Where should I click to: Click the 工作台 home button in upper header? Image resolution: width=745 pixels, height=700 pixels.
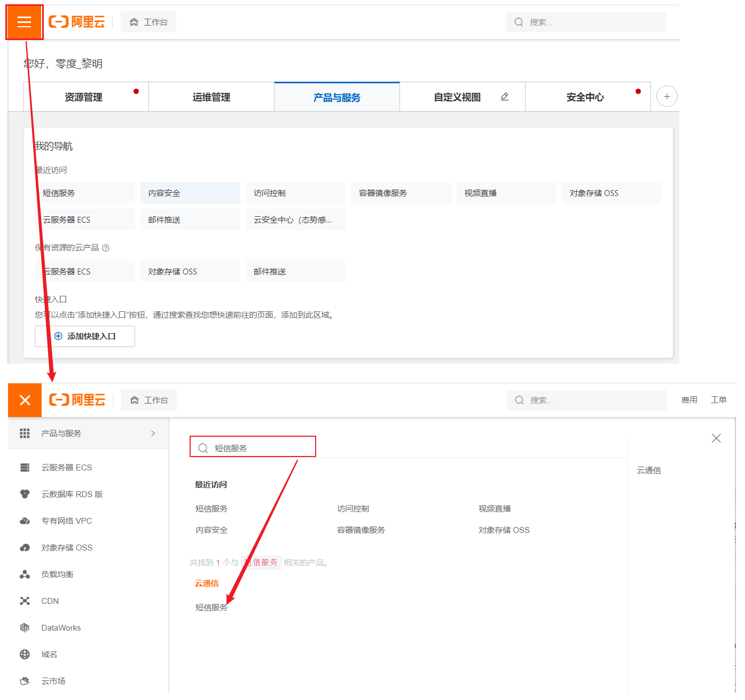click(x=148, y=22)
